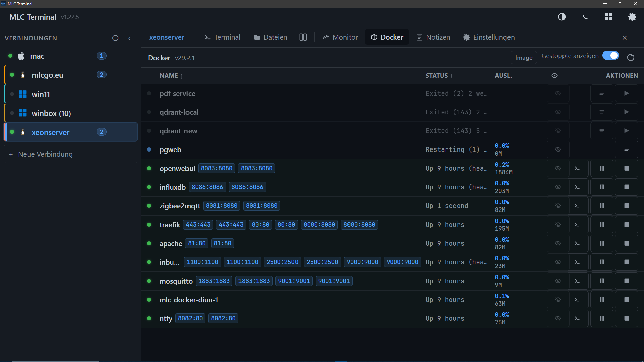Viewport: 644px width, 362px height.
Task: Pause the influxdb container
Action: (x=602, y=187)
